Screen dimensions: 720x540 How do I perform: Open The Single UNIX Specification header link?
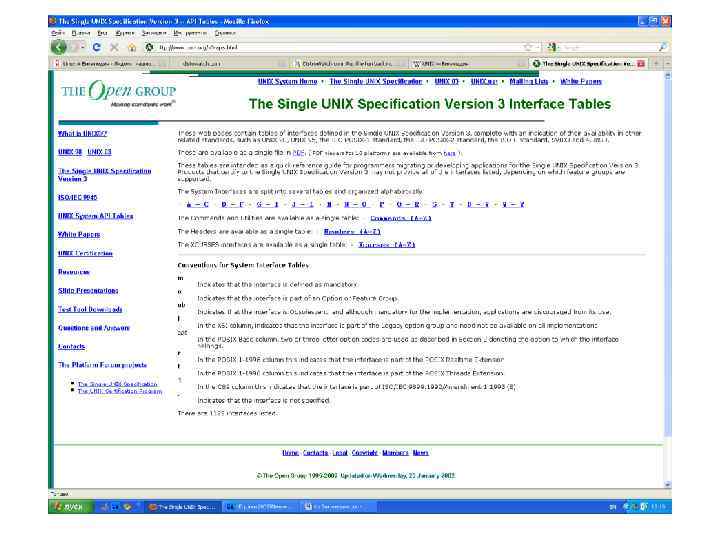pos(376,81)
